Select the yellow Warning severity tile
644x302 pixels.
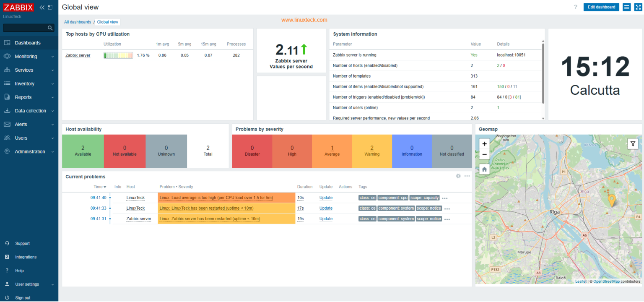[x=372, y=151]
